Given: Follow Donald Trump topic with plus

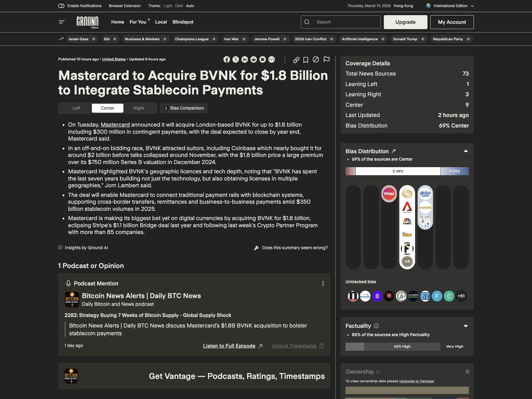Looking at the screenshot, I should [423, 39].
